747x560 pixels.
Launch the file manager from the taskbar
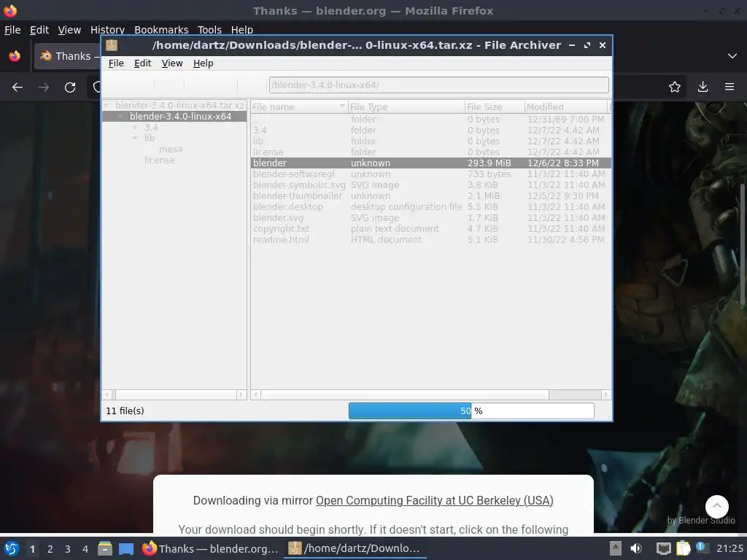(x=105, y=548)
